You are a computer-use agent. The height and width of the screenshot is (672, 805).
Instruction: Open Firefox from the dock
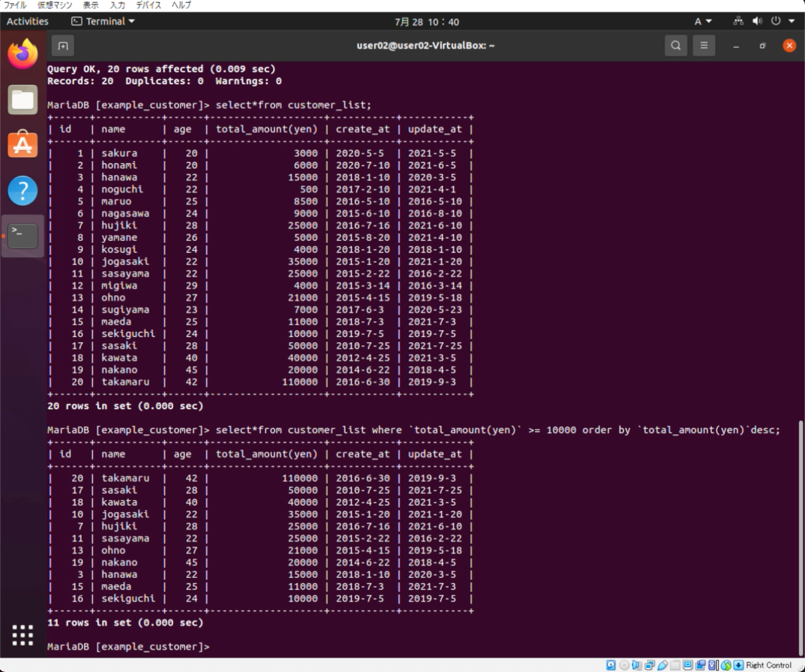click(x=23, y=55)
